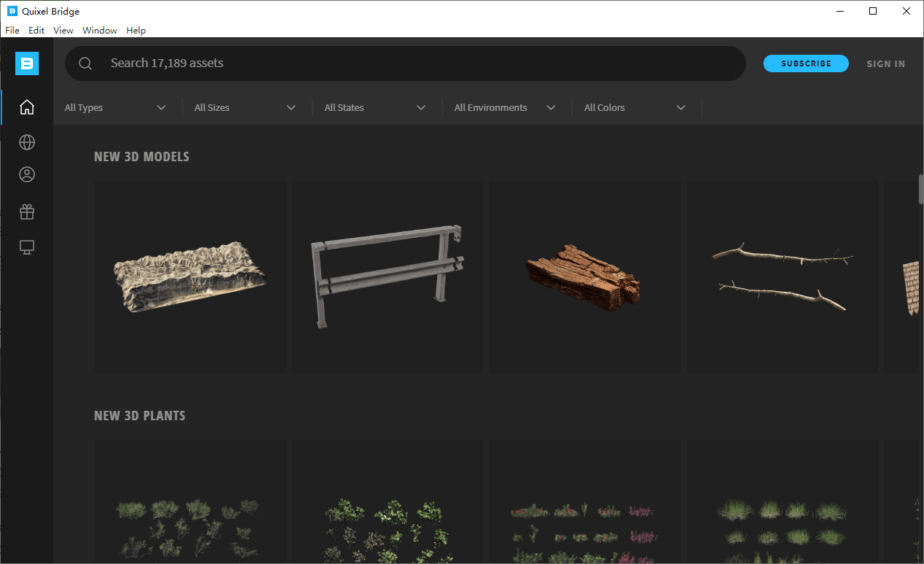Open the Edit menu

click(x=36, y=31)
